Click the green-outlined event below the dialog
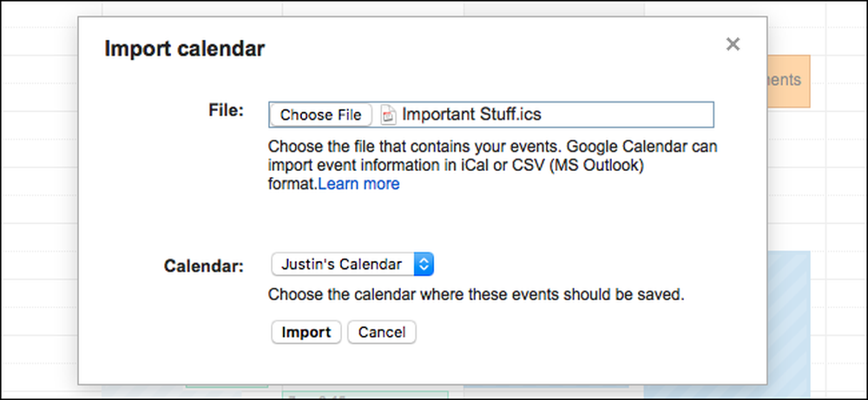 [365, 395]
